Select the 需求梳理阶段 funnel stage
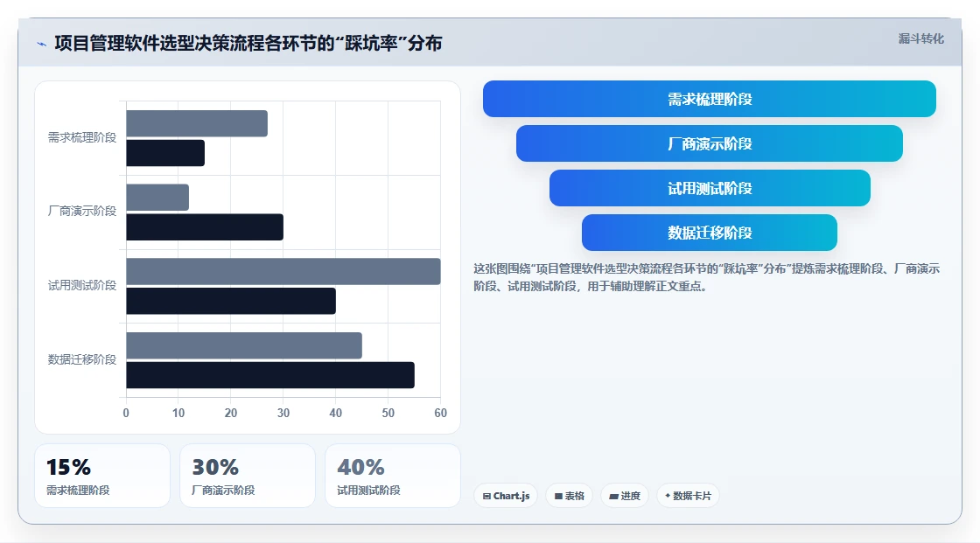980x543 pixels. [x=710, y=99]
